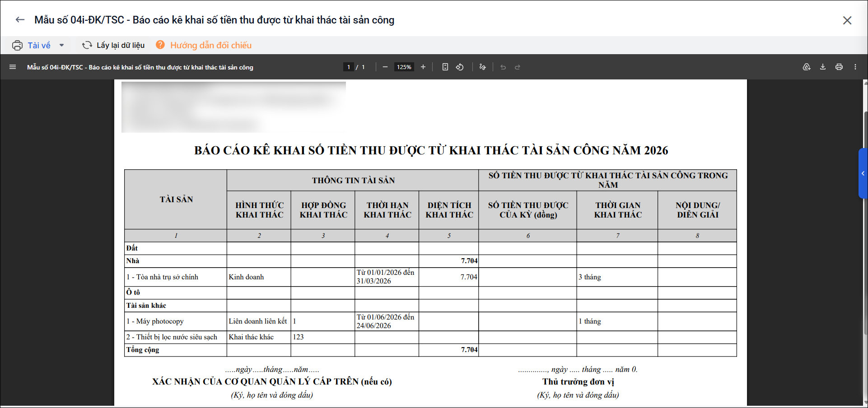The width and height of the screenshot is (868, 408).
Task: Open the PDF viewer more options menu
Action: (855, 67)
